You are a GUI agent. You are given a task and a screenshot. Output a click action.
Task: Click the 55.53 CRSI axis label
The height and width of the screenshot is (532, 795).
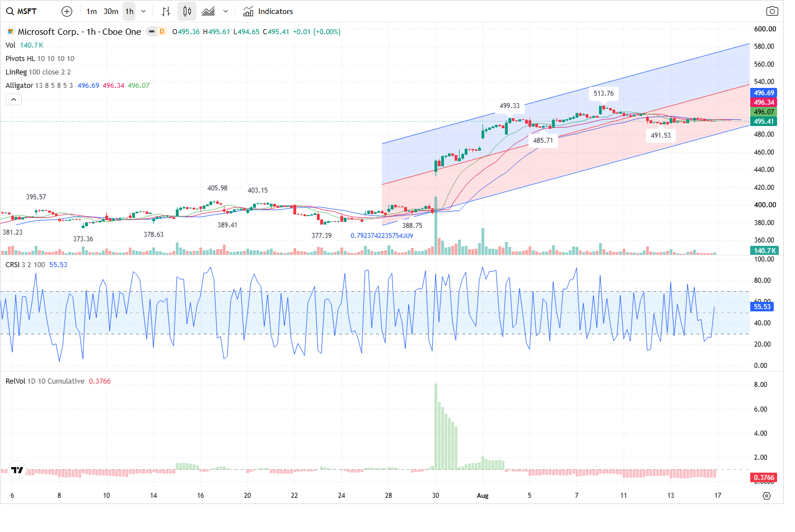(762, 307)
